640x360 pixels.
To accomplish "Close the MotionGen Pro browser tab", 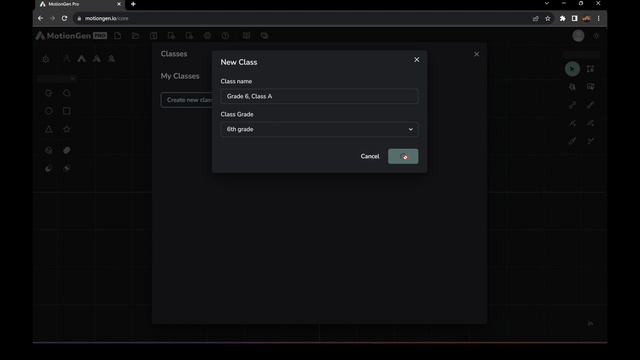I will pyautogui.click(x=119, y=4).
